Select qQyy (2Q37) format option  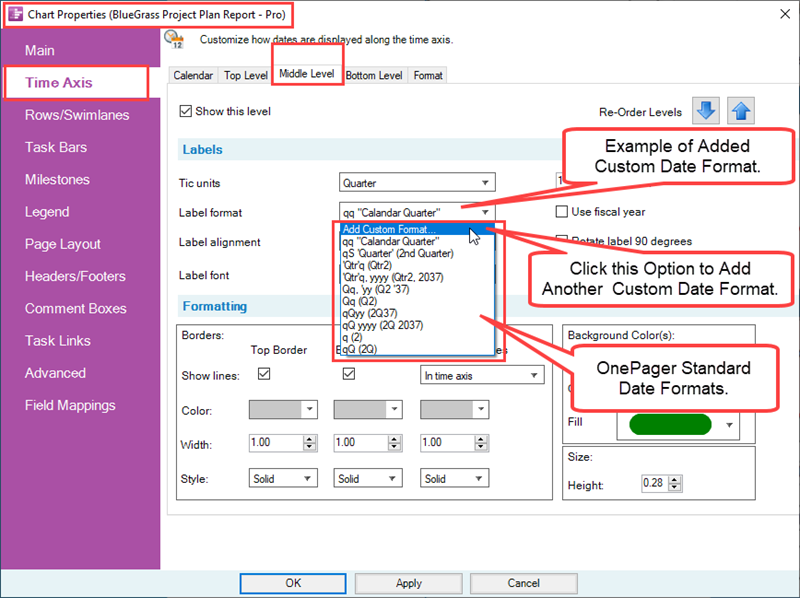[417, 313]
